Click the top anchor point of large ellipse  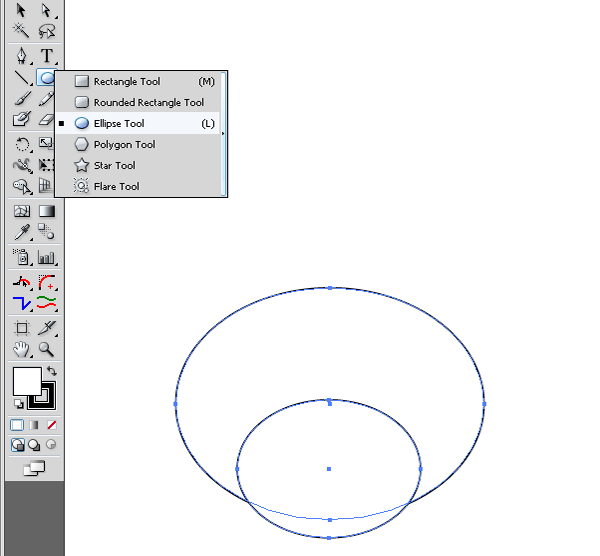(330, 287)
